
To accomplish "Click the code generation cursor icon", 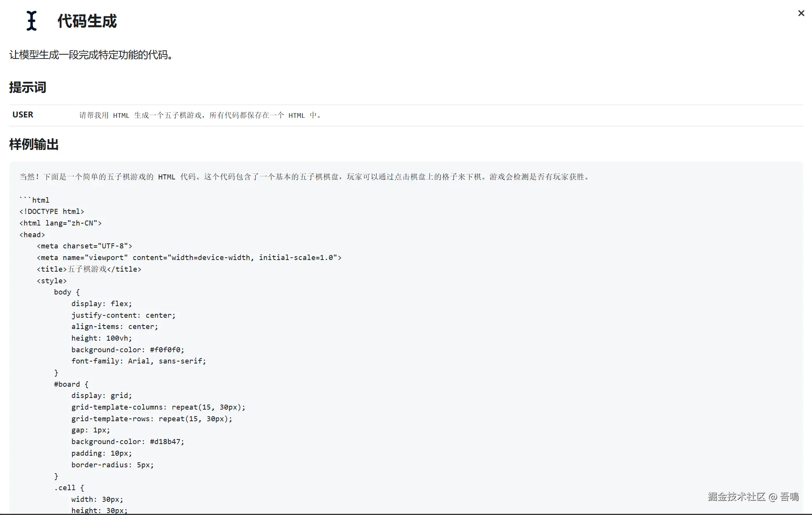I will click(x=32, y=21).
